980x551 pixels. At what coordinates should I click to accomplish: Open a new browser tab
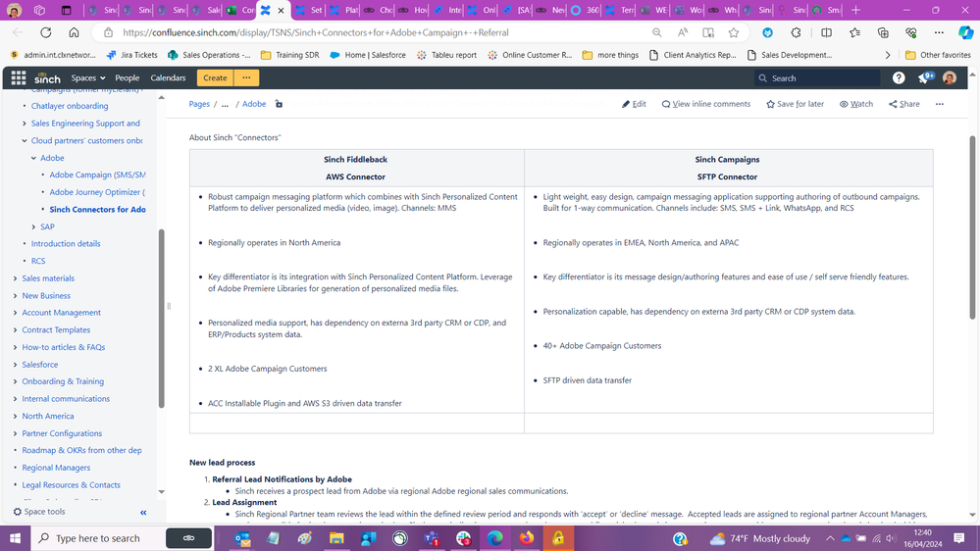point(855,10)
